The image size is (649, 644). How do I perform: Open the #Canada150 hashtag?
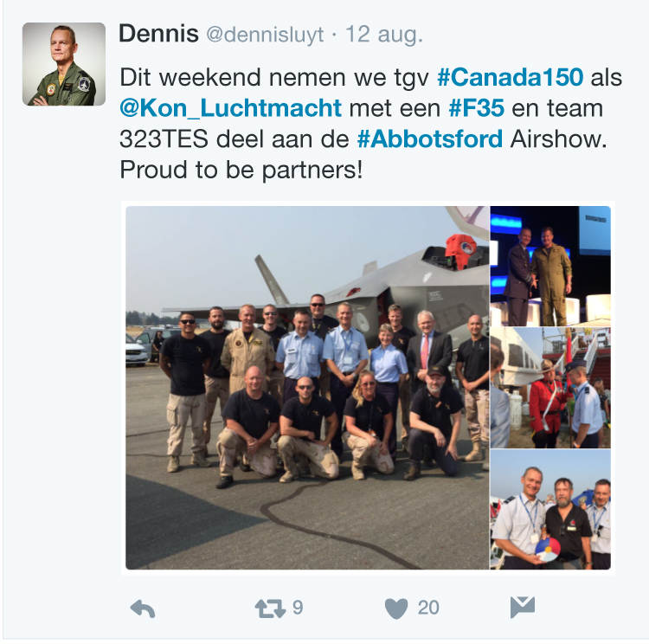click(510, 77)
